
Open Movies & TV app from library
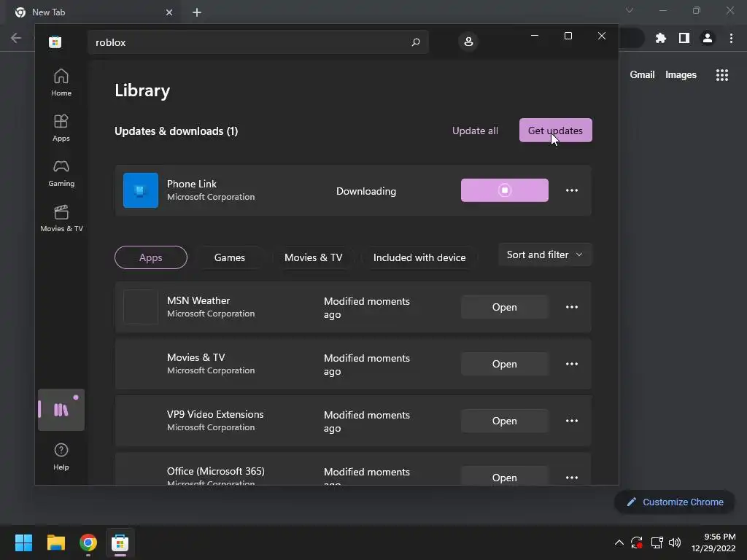click(x=505, y=364)
